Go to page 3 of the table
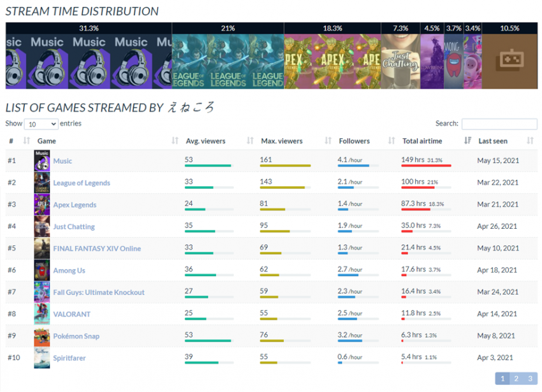 click(x=531, y=379)
